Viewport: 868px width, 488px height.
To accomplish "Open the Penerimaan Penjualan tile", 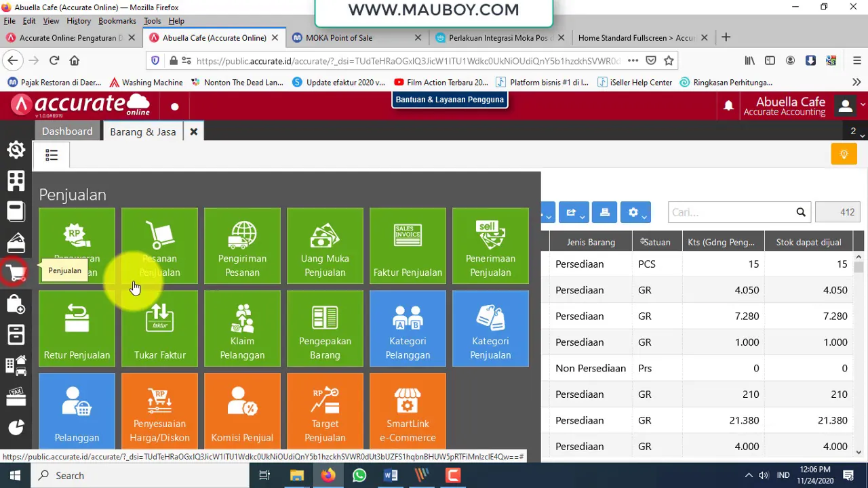I will point(490,246).
